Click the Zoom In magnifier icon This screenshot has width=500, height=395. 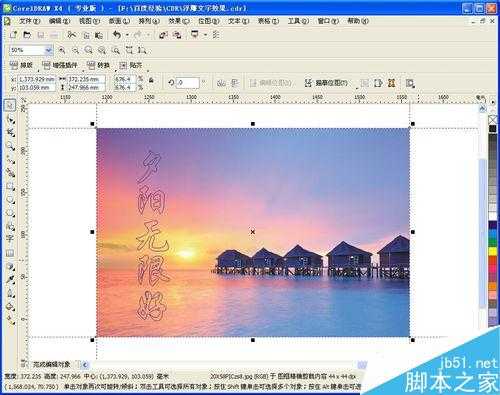pos(62,50)
